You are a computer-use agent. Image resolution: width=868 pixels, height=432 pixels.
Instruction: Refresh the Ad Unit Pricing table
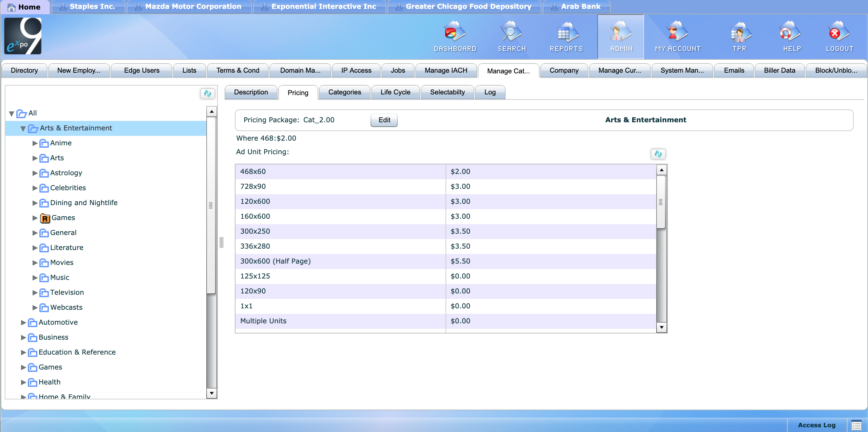tap(658, 154)
